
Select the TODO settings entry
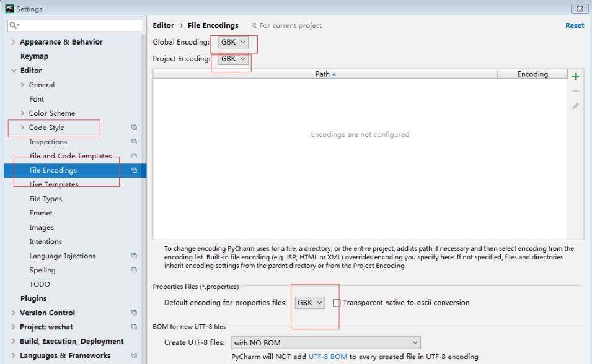coord(40,284)
